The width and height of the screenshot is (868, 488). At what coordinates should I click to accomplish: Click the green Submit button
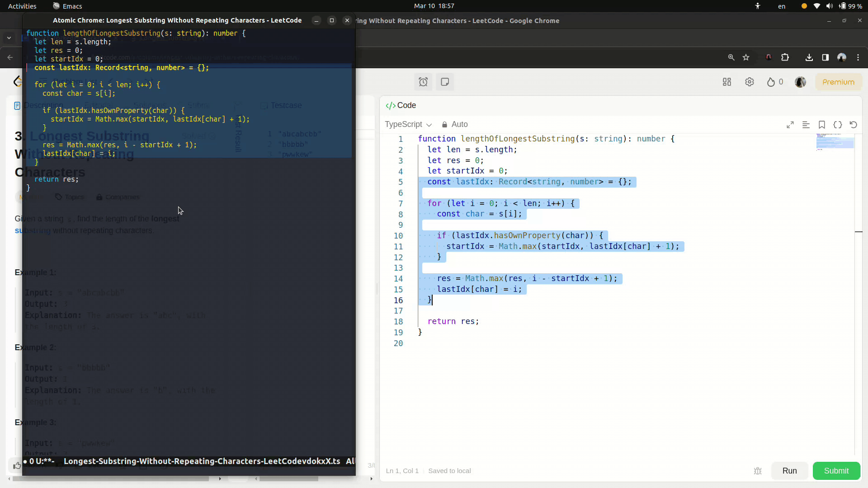click(x=836, y=471)
